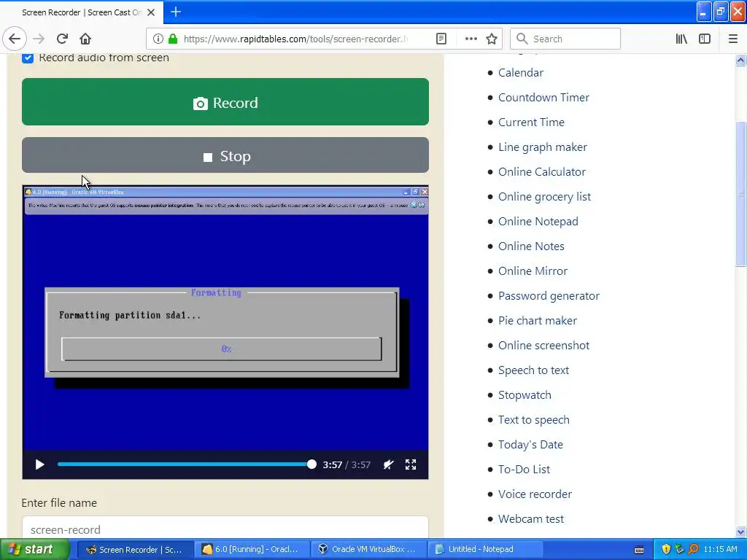The width and height of the screenshot is (747, 560).
Task: Open the Voice recorder link
Action: click(x=535, y=494)
